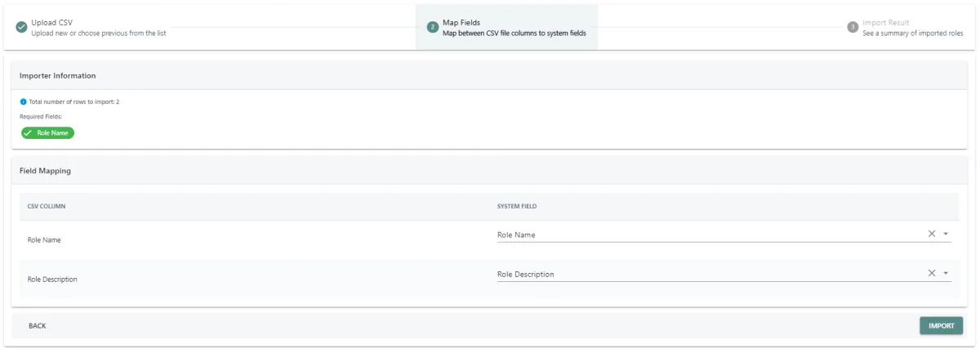The height and width of the screenshot is (349, 980).
Task: Select the step 2 number icon
Action: point(433,27)
